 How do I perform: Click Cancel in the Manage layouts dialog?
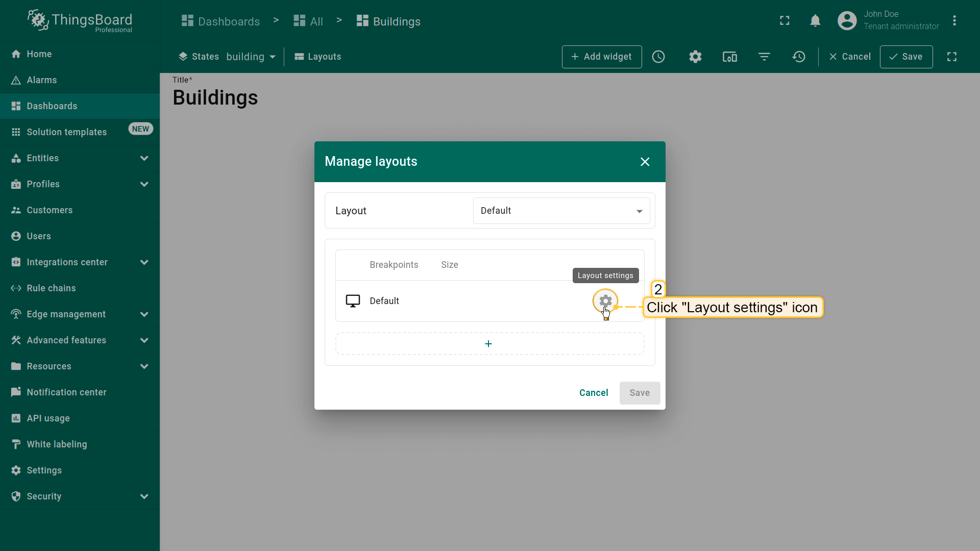point(593,393)
